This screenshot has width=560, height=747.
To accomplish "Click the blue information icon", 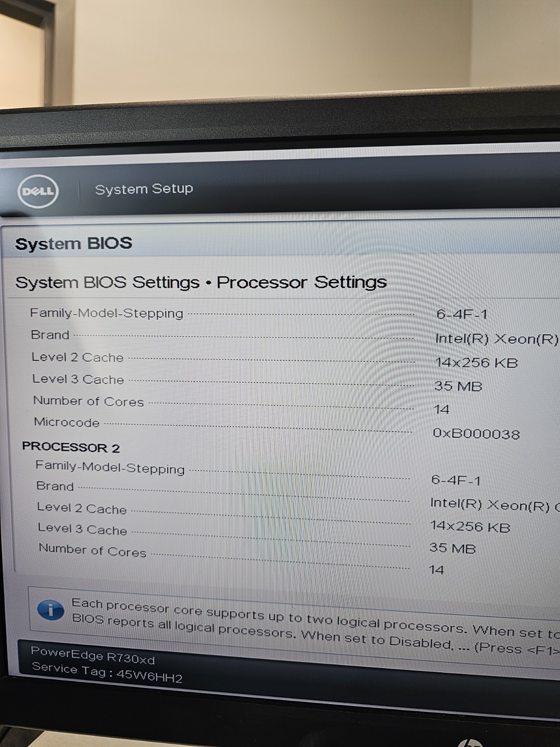I will coord(50,610).
